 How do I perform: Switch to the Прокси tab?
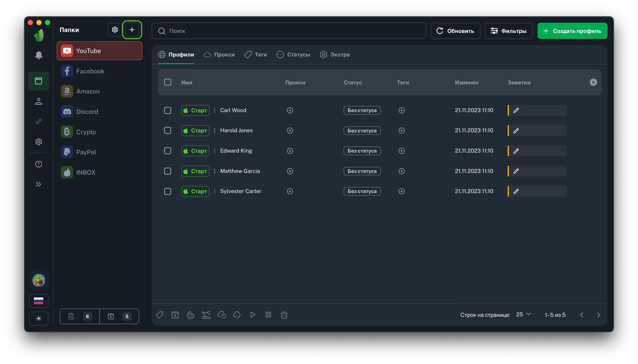click(x=219, y=55)
